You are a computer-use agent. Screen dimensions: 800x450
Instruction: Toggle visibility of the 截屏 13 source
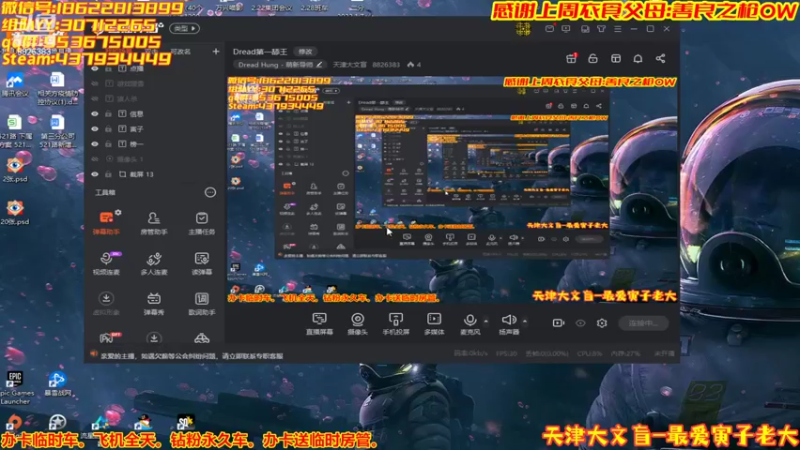coord(94,174)
